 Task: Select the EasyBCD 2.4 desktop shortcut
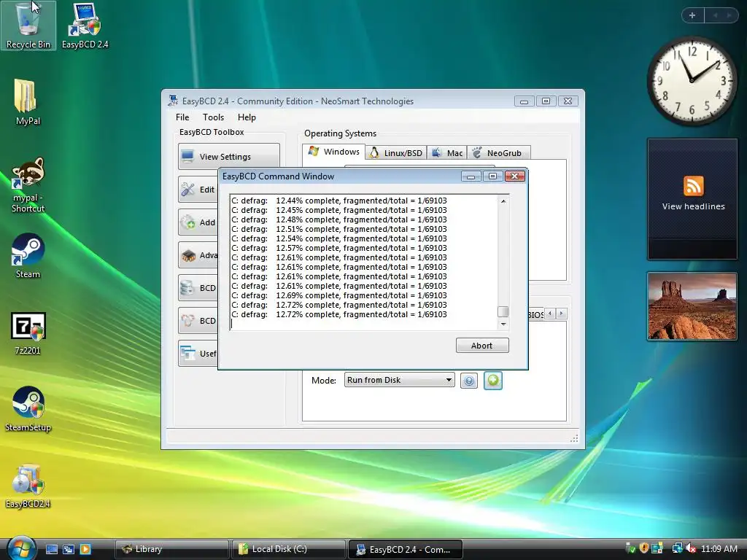pyautogui.click(x=85, y=26)
